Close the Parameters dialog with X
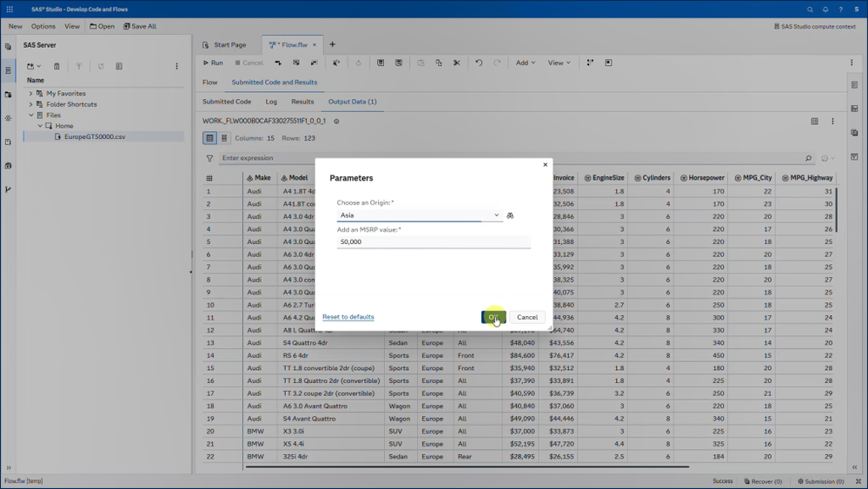The height and width of the screenshot is (489, 868). point(546,164)
